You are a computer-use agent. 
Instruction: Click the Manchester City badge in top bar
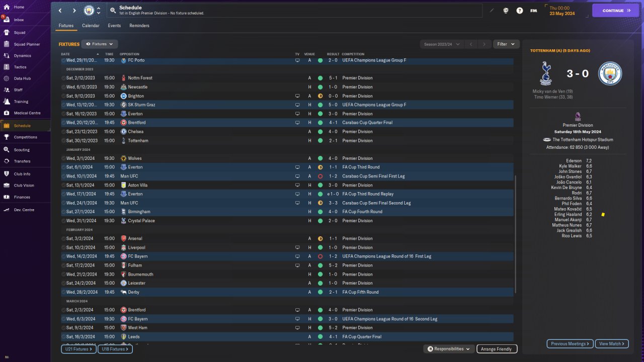(x=89, y=11)
